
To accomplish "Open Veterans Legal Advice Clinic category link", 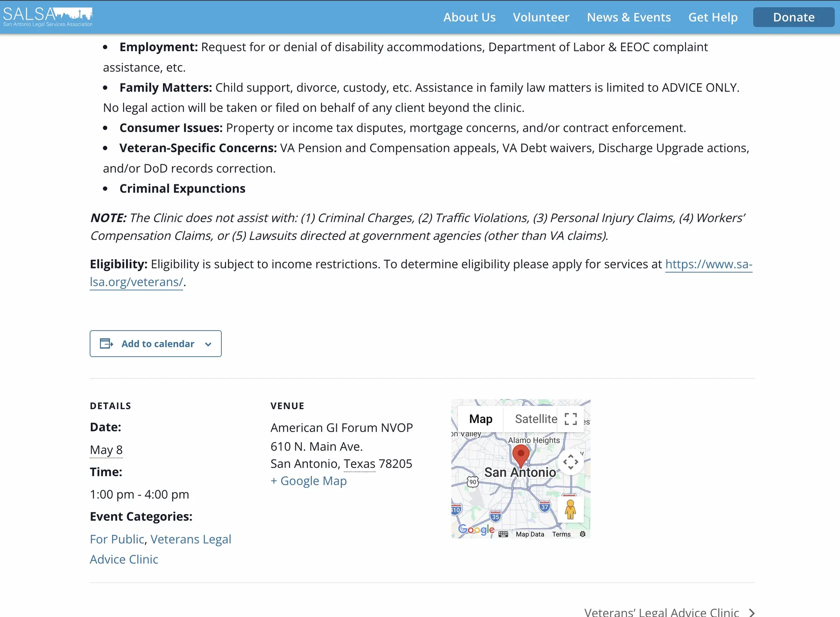I will coord(160,549).
